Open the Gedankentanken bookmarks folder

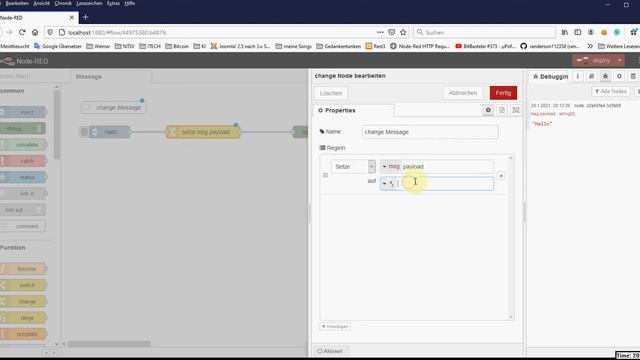(x=339, y=46)
